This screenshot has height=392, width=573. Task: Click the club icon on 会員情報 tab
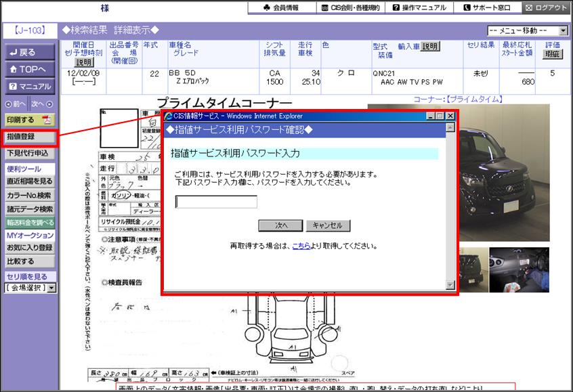click(x=267, y=7)
